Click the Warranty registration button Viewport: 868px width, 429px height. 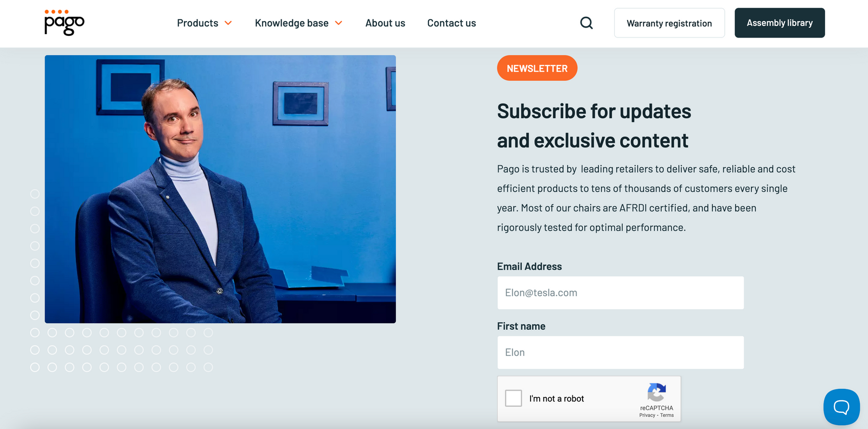pyautogui.click(x=669, y=23)
